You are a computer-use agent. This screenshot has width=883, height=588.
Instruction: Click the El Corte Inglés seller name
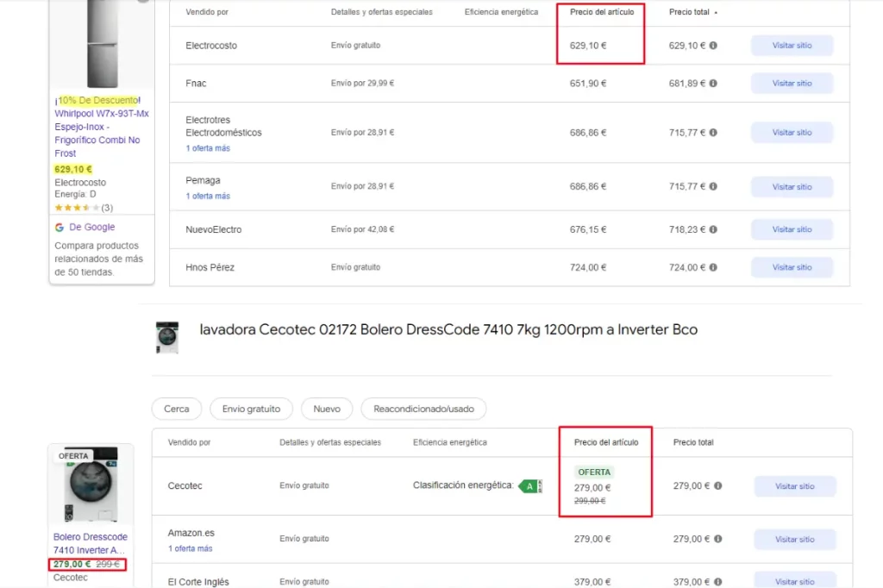click(x=198, y=582)
